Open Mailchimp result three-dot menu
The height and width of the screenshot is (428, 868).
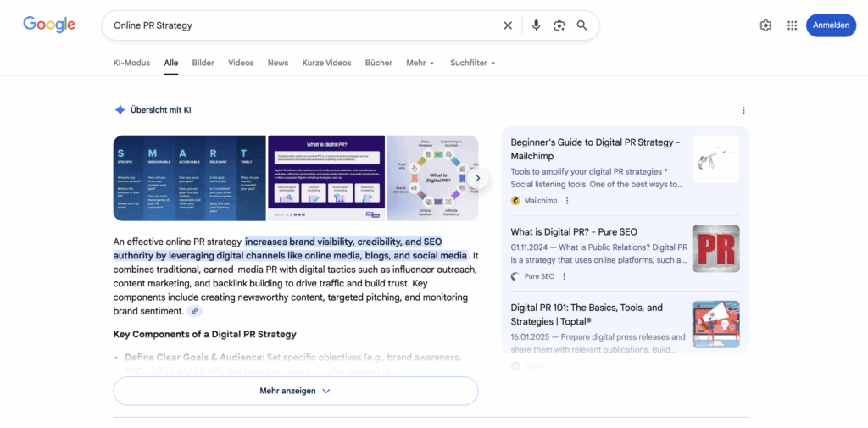567,201
